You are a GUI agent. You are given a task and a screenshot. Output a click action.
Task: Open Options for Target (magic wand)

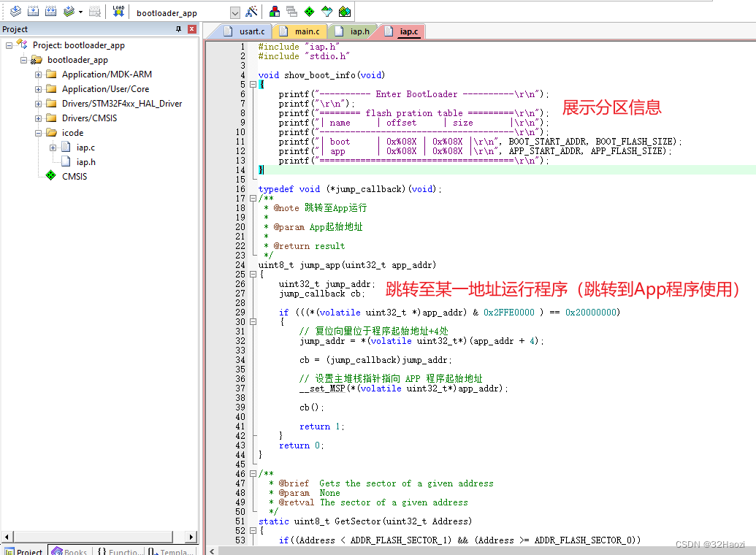251,12
